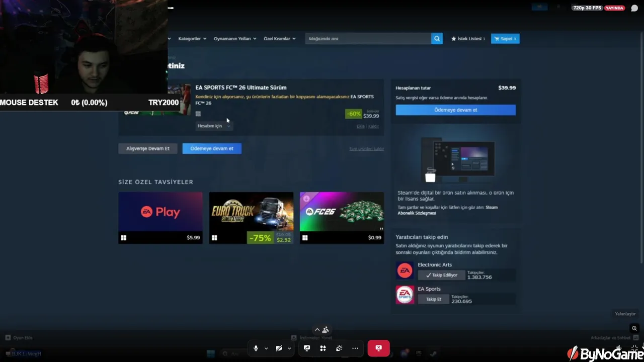The height and width of the screenshot is (362, 644).
Task: Click the $39.99 total in Hesaplanan tutar
Action: click(507, 87)
